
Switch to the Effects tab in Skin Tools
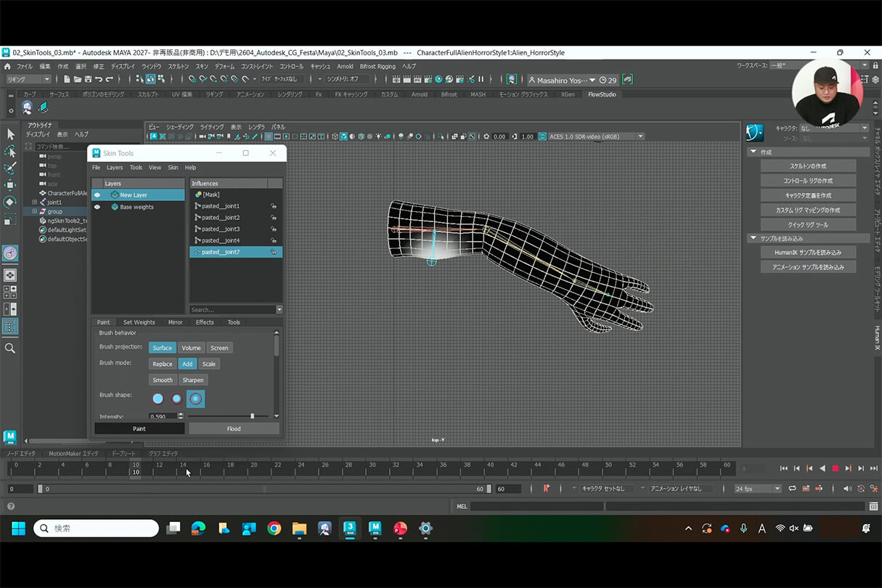point(205,322)
